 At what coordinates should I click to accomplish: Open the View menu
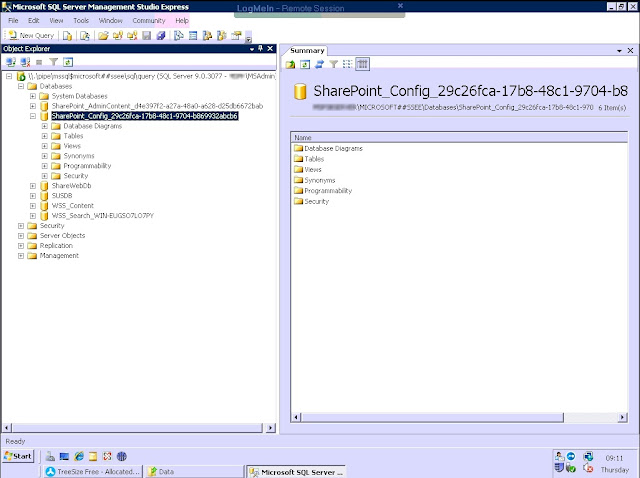pos(56,20)
